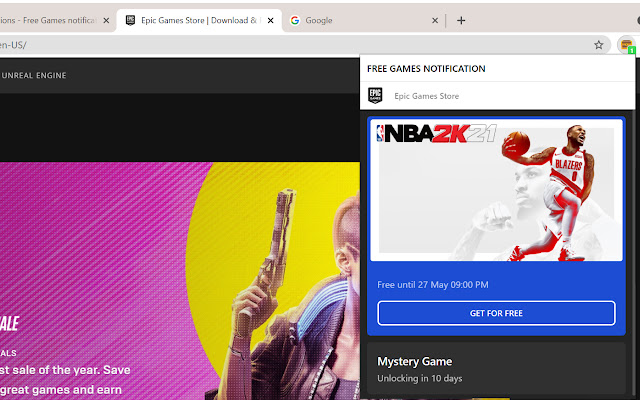Switch to the Epic Games Store tab
The image size is (640, 400).
pyautogui.click(x=199, y=20)
